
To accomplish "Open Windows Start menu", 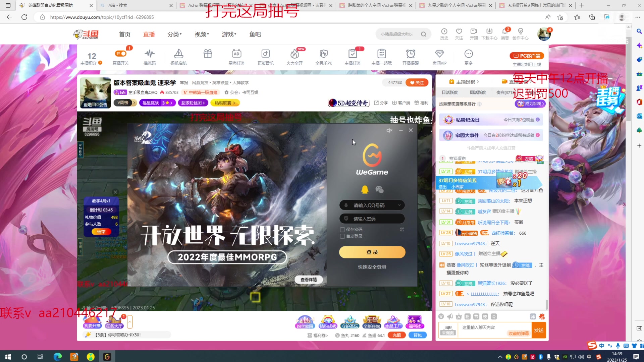I will 8,357.
